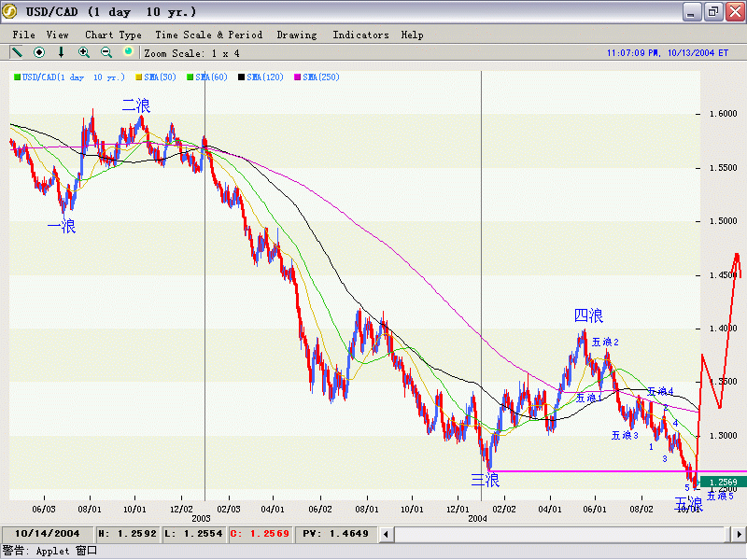747x560 pixels.
Task: Open the Help menu
Action: tap(412, 35)
